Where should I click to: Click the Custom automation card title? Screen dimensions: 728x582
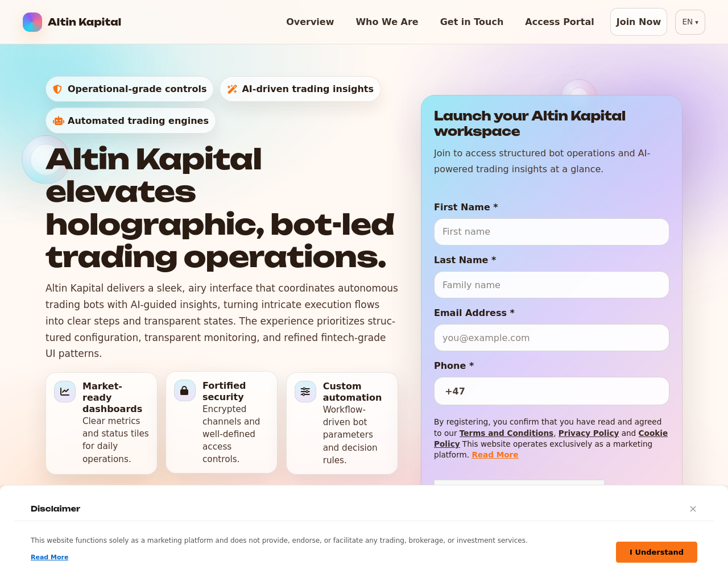click(352, 392)
